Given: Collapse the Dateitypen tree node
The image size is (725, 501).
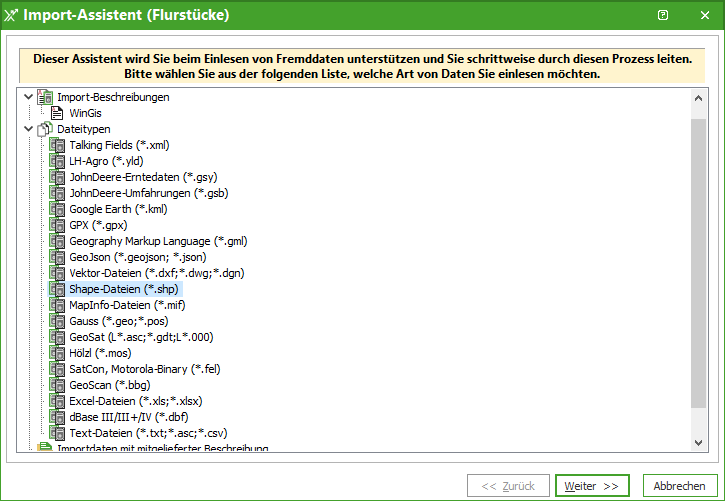Looking at the screenshot, I should (28, 129).
